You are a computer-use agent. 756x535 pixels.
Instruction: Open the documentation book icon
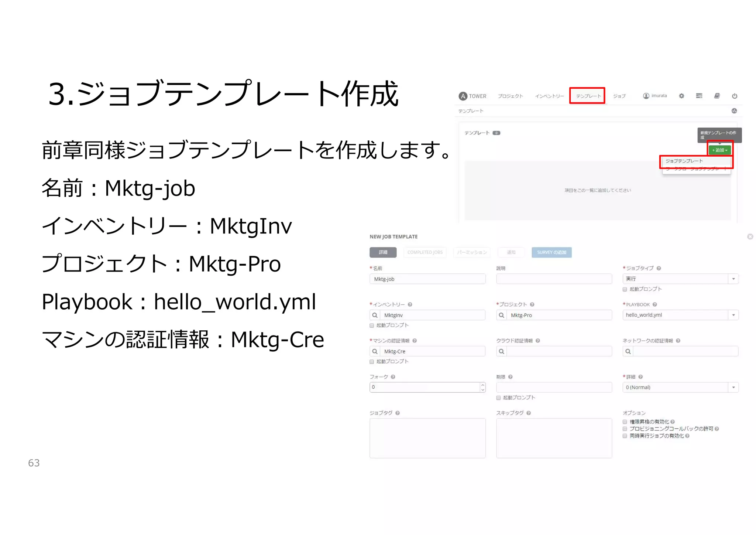pos(717,96)
